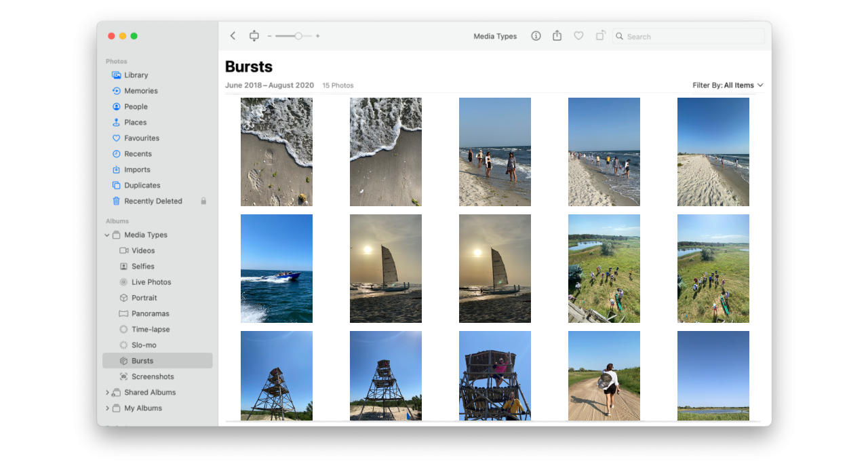The height and width of the screenshot is (468, 868).
Task: Click the rotate photo icon
Action: pyautogui.click(x=600, y=36)
